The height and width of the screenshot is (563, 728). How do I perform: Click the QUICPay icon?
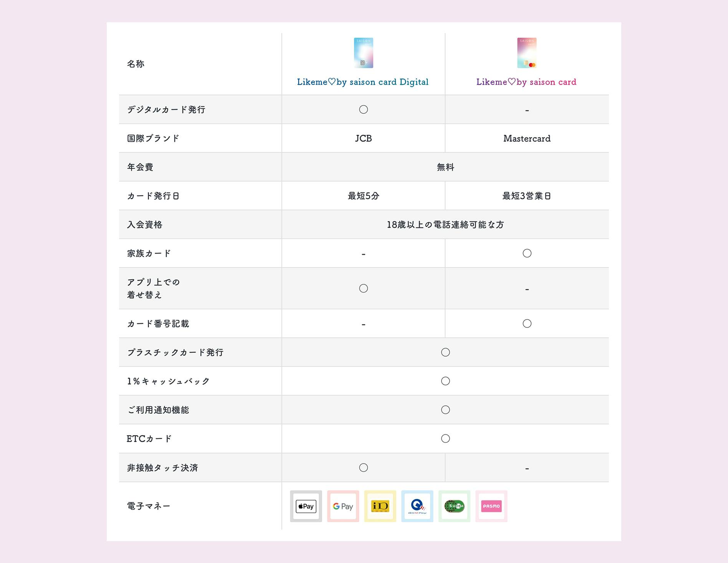coord(417,506)
